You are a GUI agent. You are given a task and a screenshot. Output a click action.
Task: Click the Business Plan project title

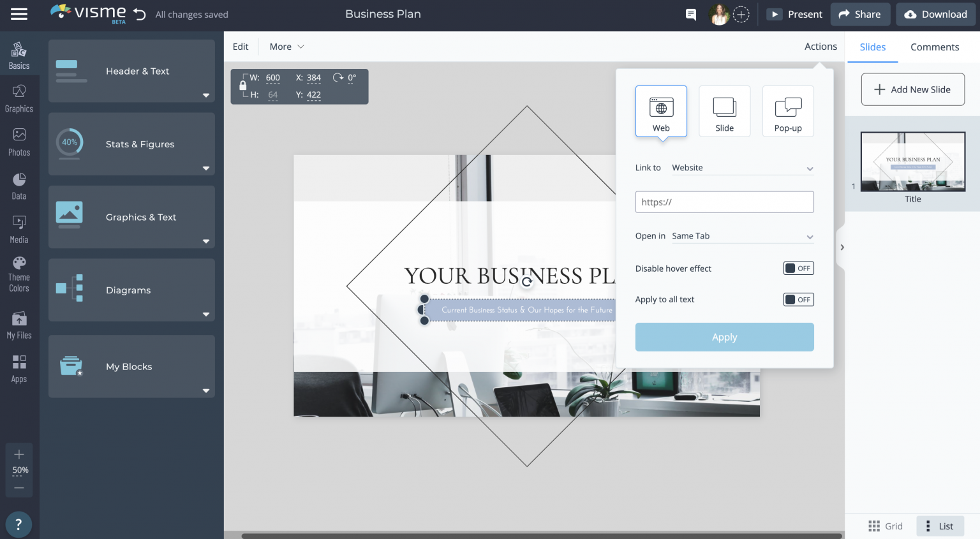383,14
